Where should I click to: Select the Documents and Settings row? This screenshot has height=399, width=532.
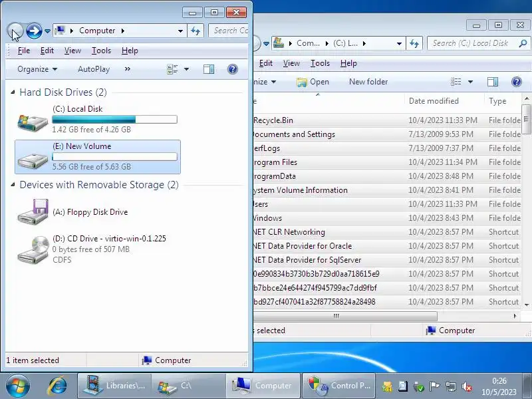coord(387,134)
